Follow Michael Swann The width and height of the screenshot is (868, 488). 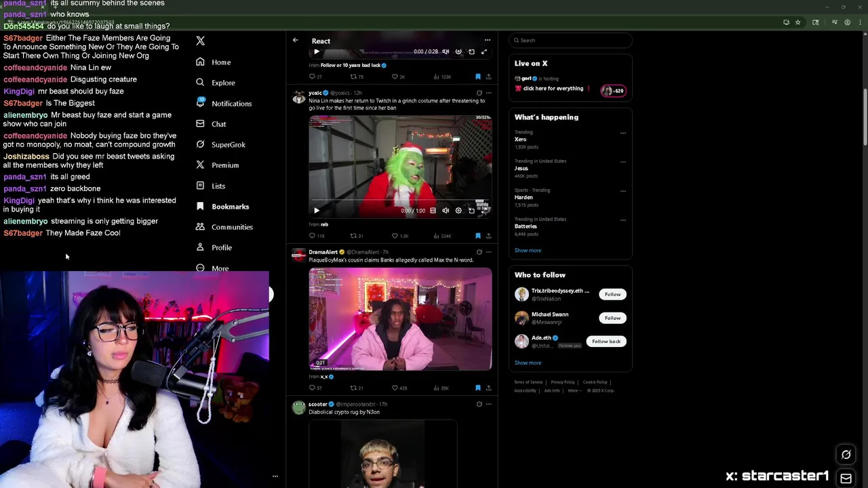click(x=612, y=318)
